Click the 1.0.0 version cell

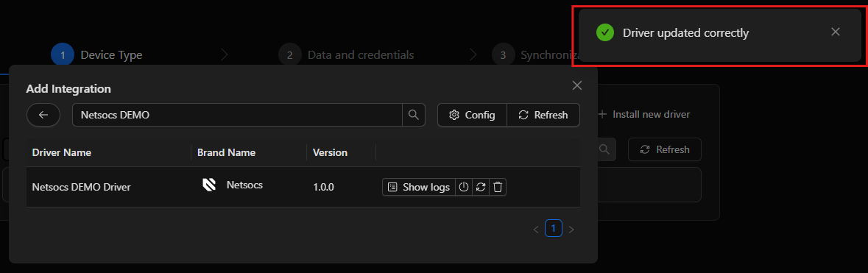tap(323, 187)
